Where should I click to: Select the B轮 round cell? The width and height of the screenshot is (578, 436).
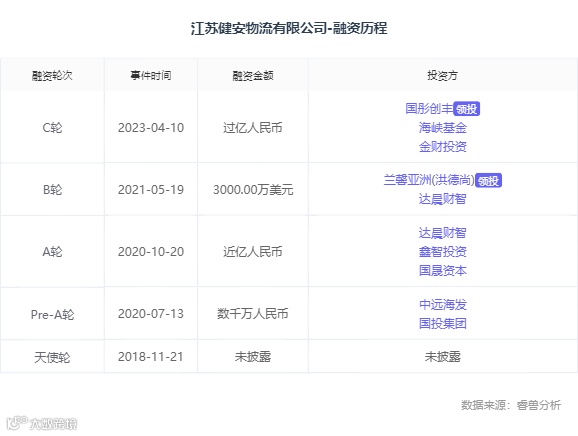tap(52, 190)
